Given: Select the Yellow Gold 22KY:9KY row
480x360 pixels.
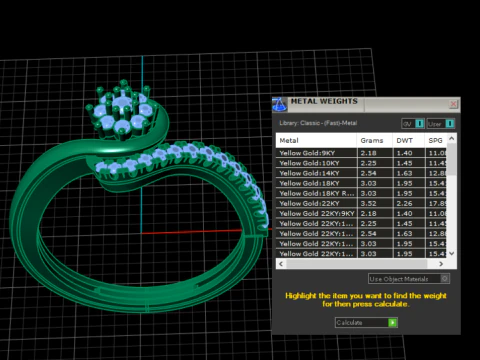Looking at the screenshot, I should [361, 213].
